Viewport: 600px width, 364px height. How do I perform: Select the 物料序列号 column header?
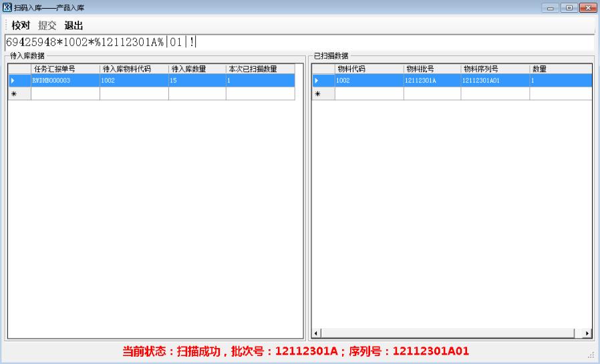pos(496,69)
